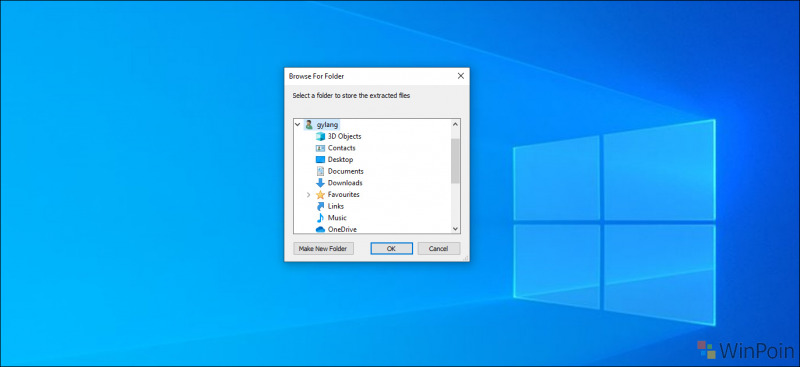
Task: Select the Contacts folder label
Action: [342, 148]
